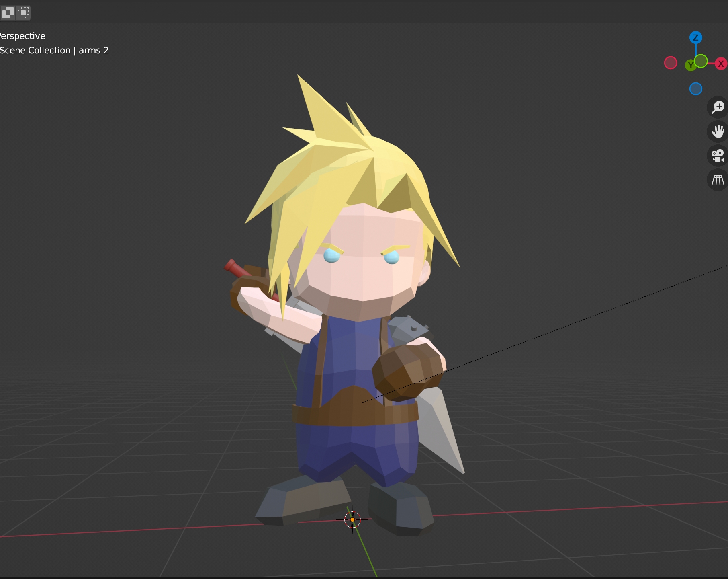The image size is (728, 579).
Task: Click the hand pan view button
Action: click(x=718, y=131)
